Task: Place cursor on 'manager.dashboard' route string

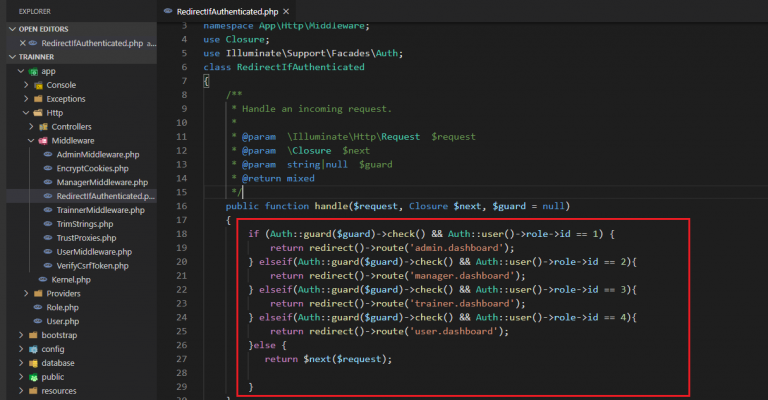Action: (462, 276)
